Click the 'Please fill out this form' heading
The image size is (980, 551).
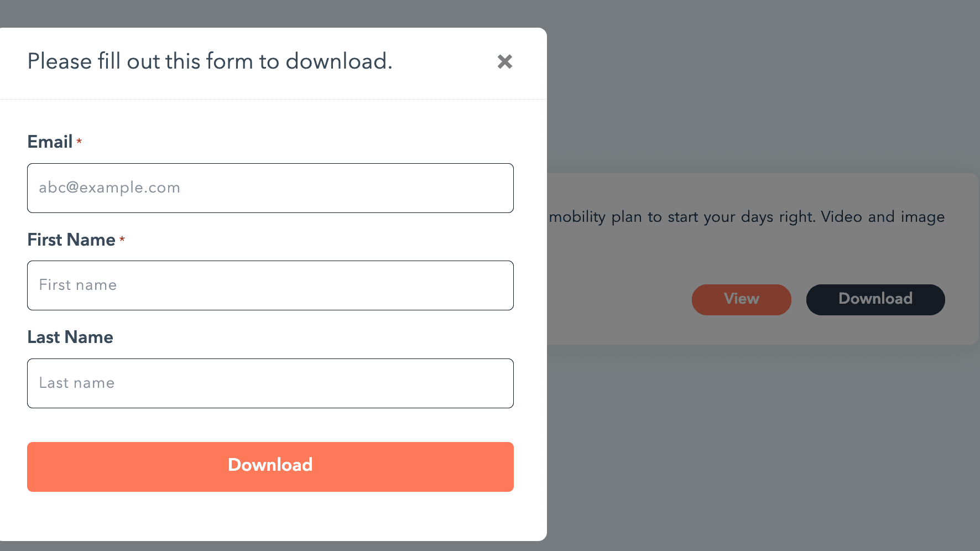click(210, 61)
